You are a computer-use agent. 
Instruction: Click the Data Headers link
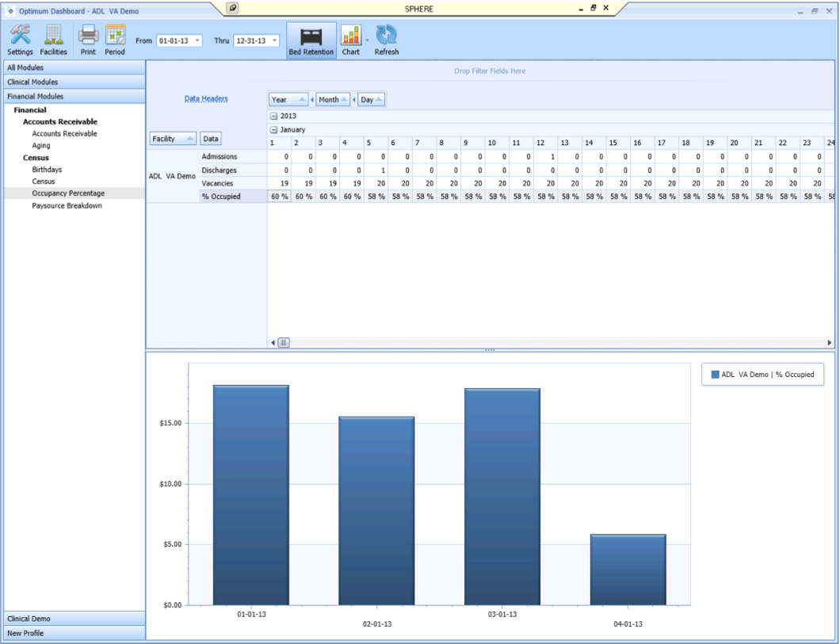click(207, 97)
